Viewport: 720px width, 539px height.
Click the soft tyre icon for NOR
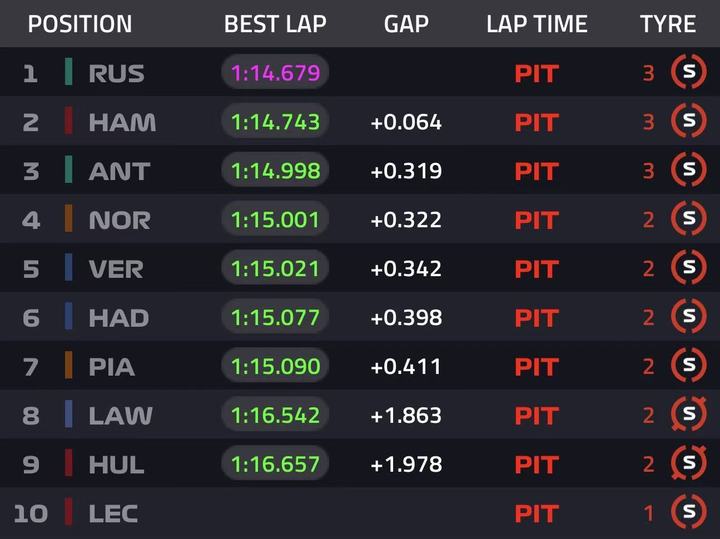pos(689,219)
